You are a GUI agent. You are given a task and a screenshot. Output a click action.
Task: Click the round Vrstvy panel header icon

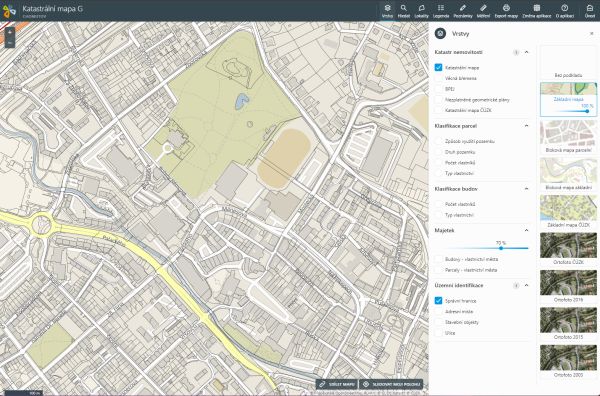coord(440,34)
